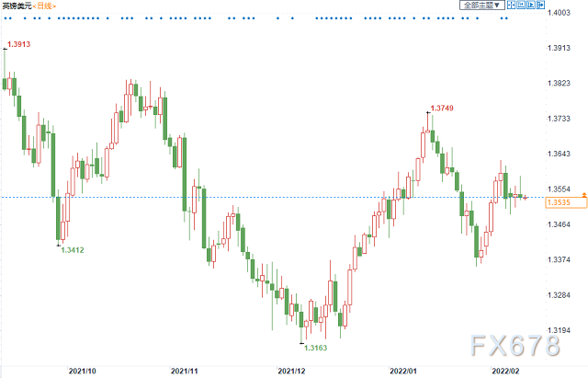
Task: Click the 2021/12 date axis label
Action: (x=291, y=372)
